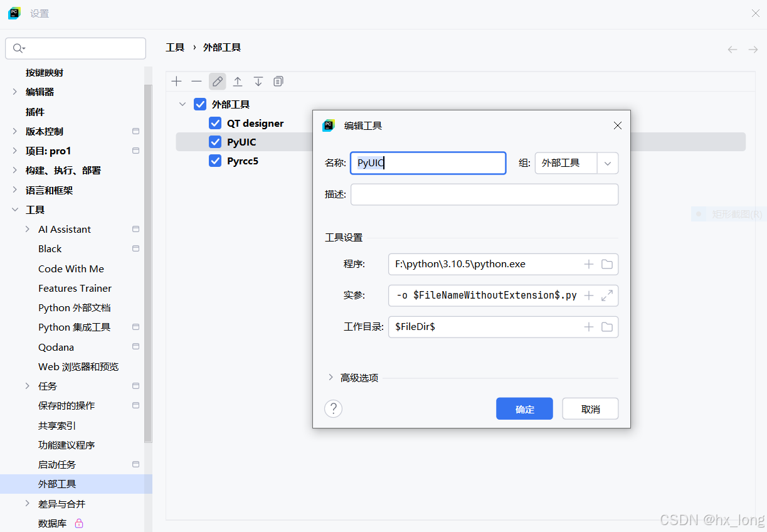The image size is (767, 532).
Task: Click the settings sidebar scrollbar
Action: 148,263
